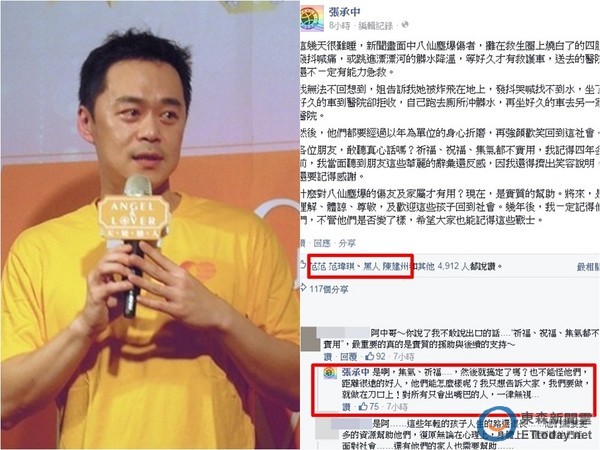Image resolution: width=600 pixels, height=450 pixels.
Task: Click 分享 under the main post
Action: [347, 243]
